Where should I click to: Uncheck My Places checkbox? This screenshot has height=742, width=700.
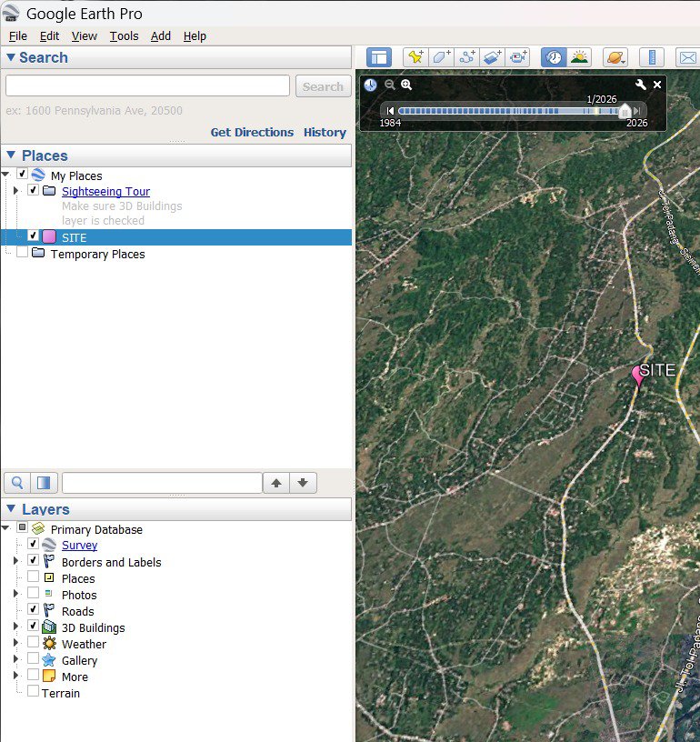click(x=22, y=174)
